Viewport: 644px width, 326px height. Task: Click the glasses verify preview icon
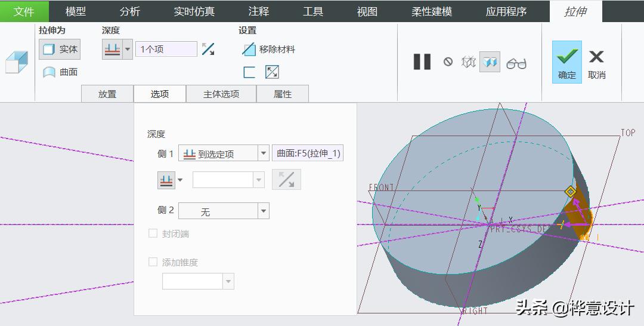(x=516, y=63)
